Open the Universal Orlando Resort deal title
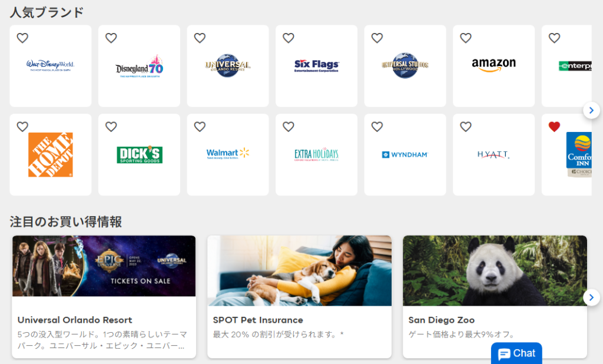Screen dimensions: 603x364 75,320
